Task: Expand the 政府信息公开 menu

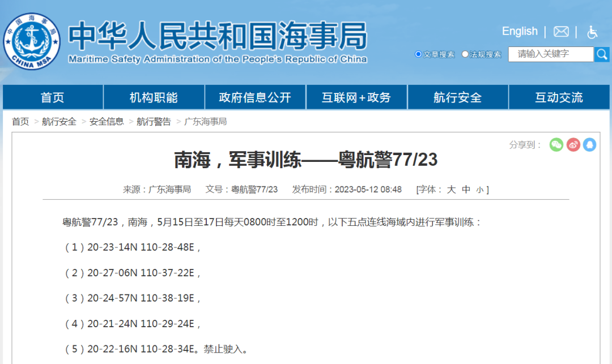Action: point(255,97)
